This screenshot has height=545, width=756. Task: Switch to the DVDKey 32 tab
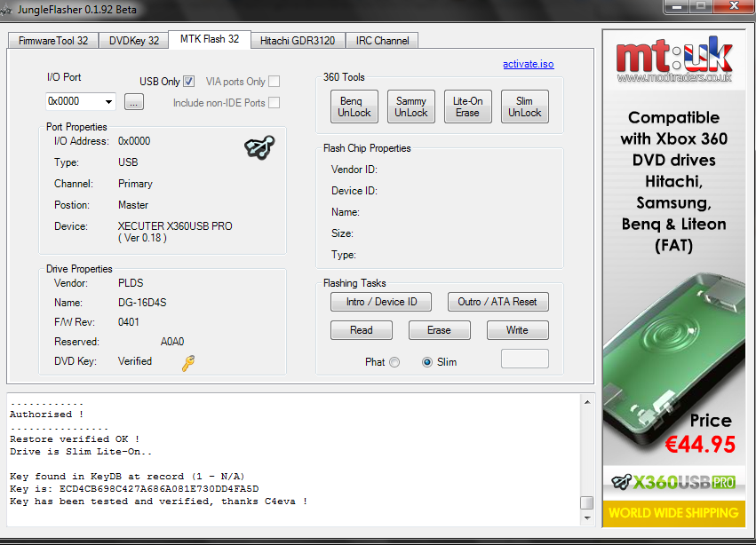click(133, 41)
